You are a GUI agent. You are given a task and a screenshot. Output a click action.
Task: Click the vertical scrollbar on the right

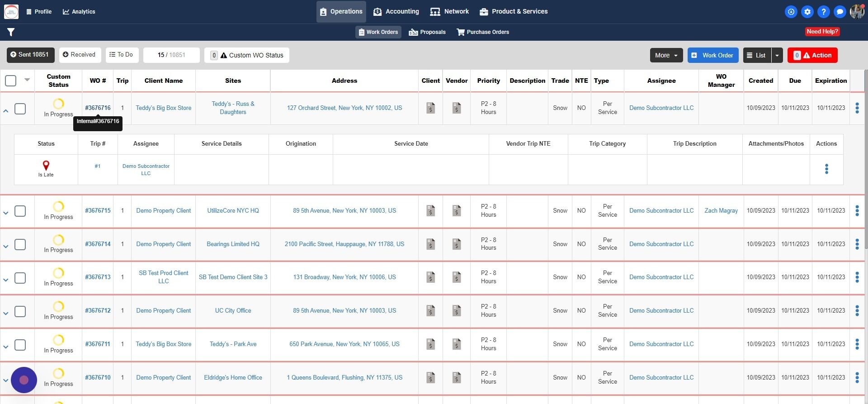click(866, 158)
